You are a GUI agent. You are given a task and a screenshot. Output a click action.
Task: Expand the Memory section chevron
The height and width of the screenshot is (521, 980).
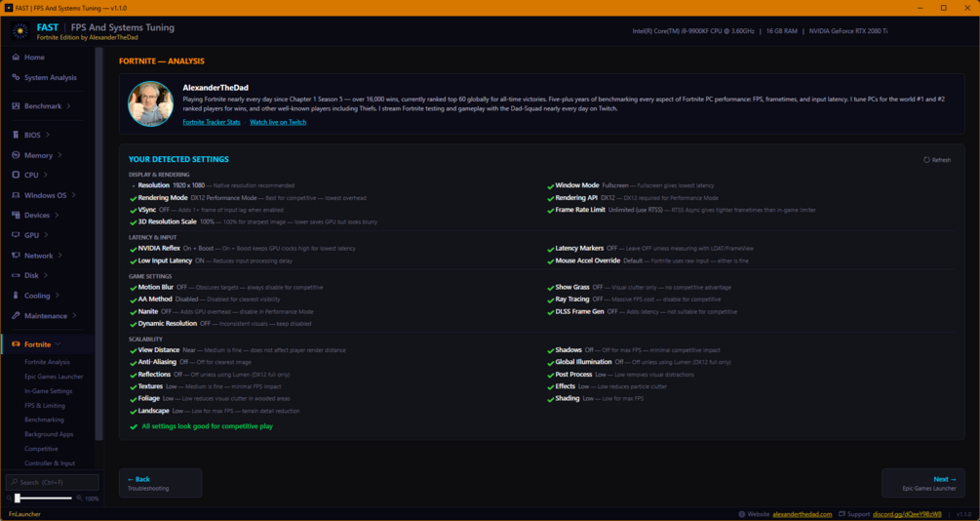tap(60, 155)
